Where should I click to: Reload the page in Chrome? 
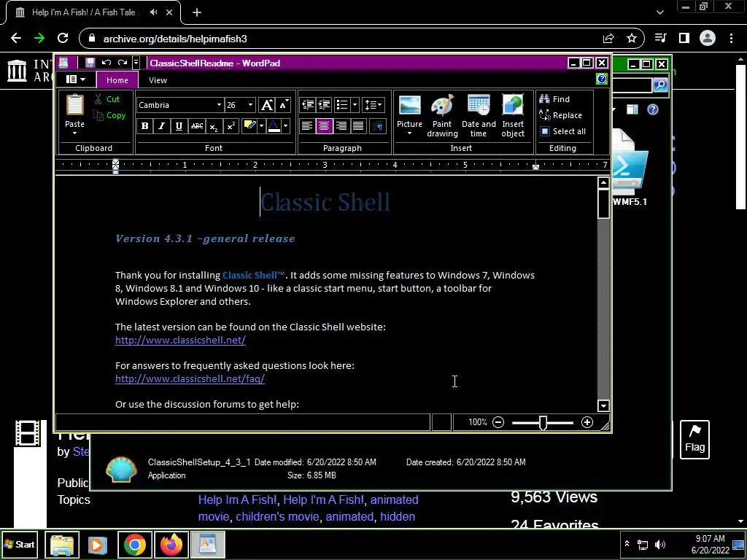pyautogui.click(x=63, y=38)
